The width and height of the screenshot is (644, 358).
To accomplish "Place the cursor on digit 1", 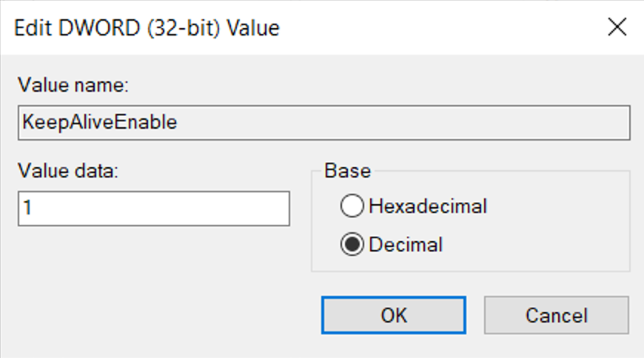I will [x=27, y=209].
